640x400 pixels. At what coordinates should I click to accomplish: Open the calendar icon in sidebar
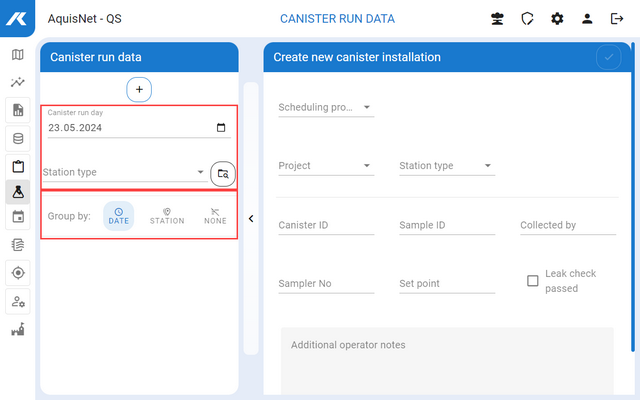(x=18, y=217)
